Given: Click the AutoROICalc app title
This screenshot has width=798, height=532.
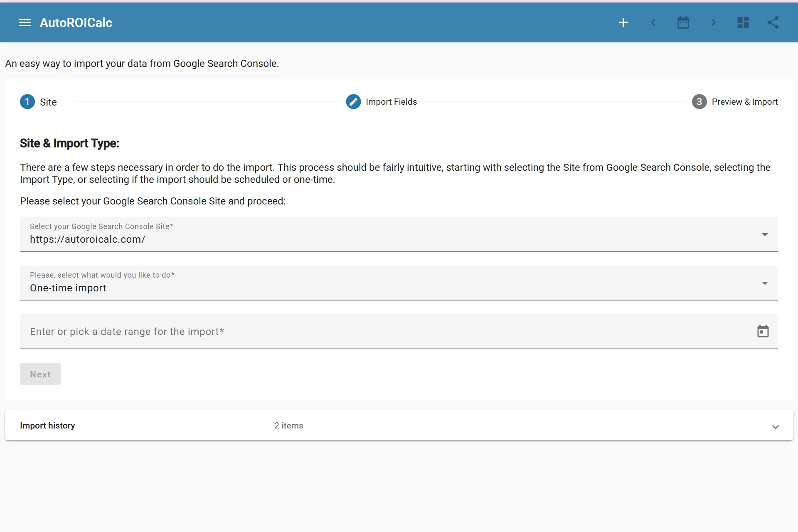Looking at the screenshot, I should point(76,22).
